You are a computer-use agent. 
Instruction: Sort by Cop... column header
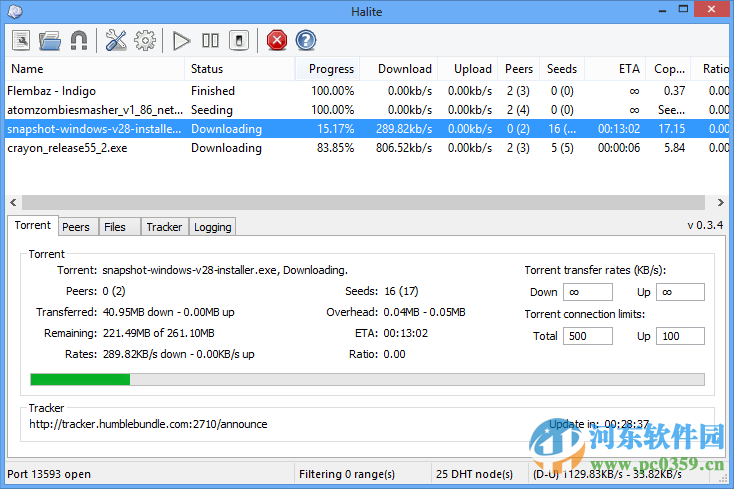point(668,69)
